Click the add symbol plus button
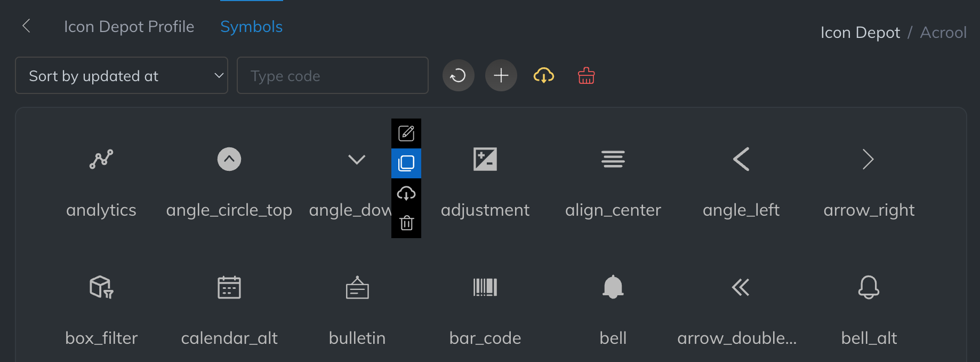 tap(501, 76)
